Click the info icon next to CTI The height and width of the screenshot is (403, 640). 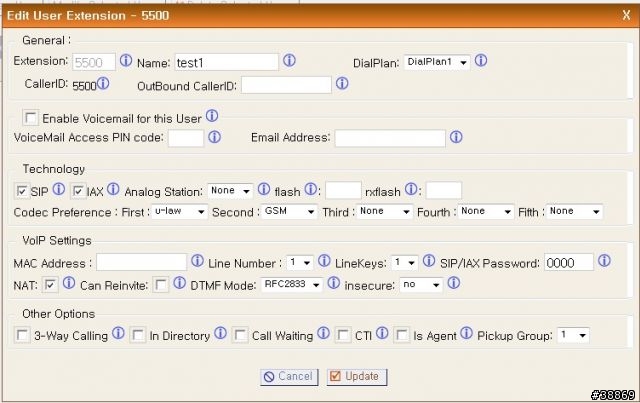(x=382, y=333)
